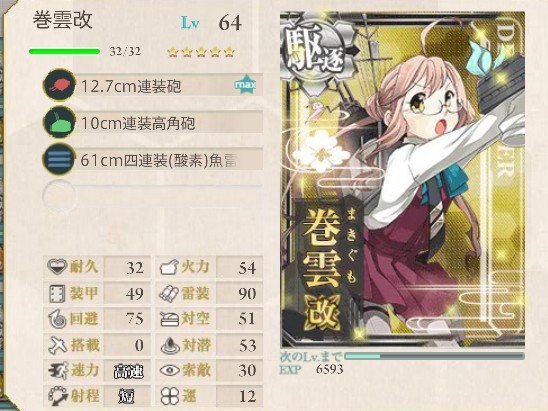Image resolution: width=548 pixels, height=411 pixels.
Task: Click the 火力 firepower stat icon
Action: click(169, 268)
